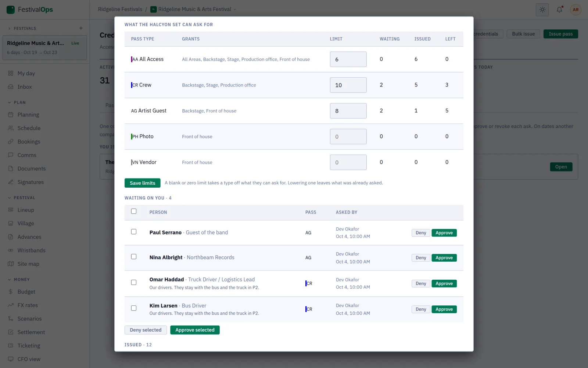Open Lineup sidebar icon

tap(11, 210)
